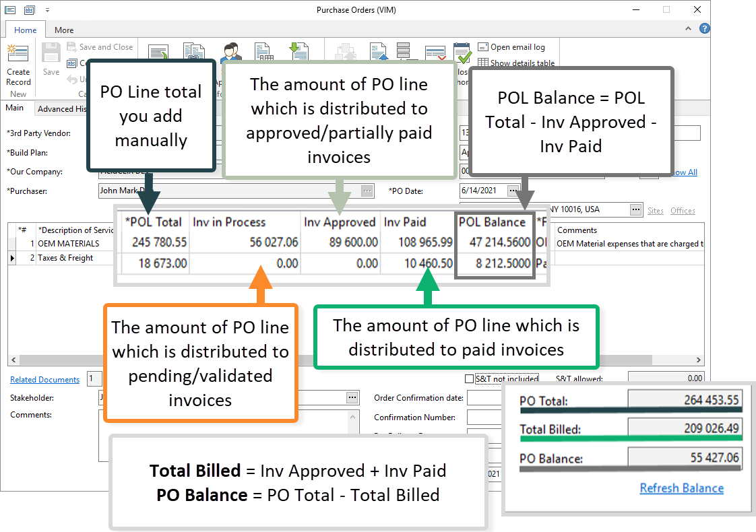
Task: Click Show details table
Action: click(516, 63)
